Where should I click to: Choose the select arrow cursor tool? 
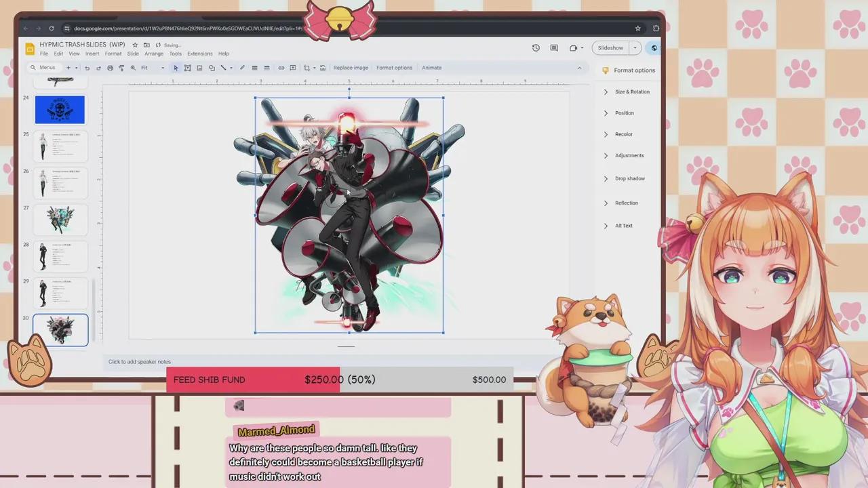[176, 68]
